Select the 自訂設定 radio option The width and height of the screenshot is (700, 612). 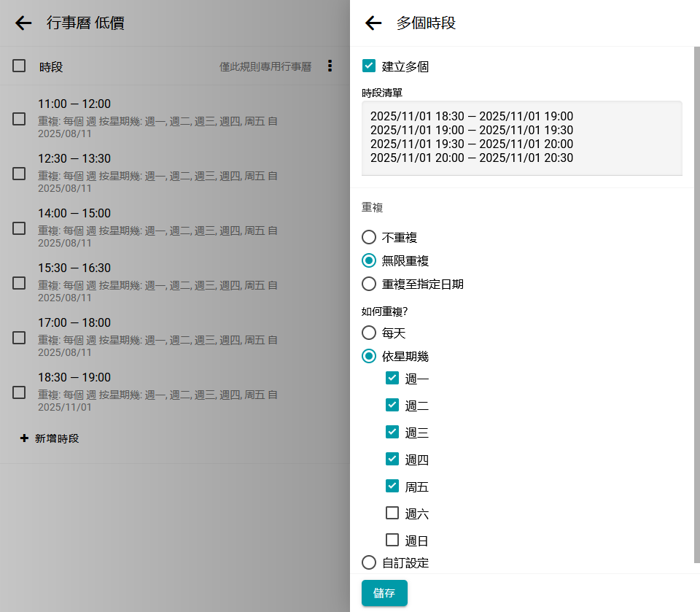[x=369, y=562]
